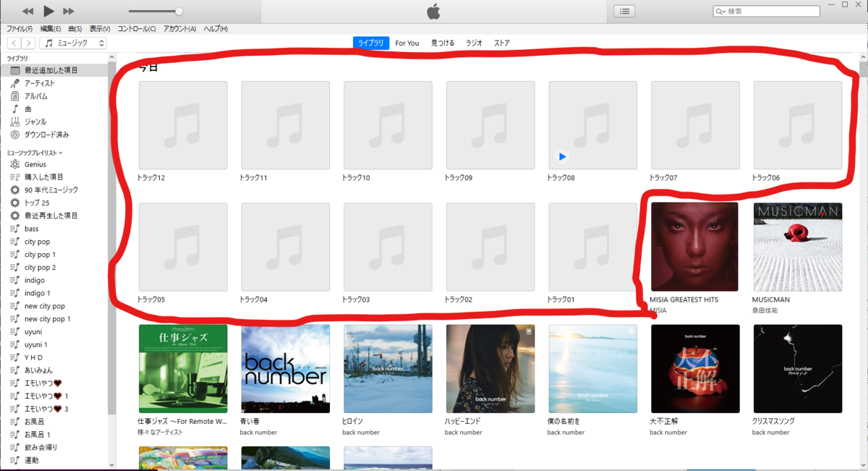Open the 青い春 album cover

coord(286,369)
